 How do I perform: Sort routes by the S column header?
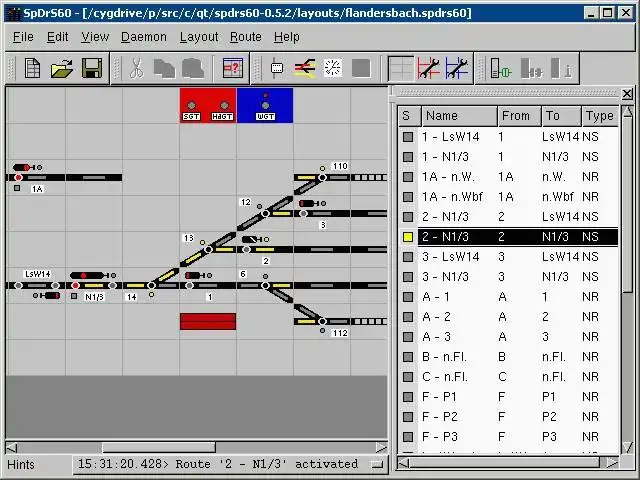click(409, 116)
